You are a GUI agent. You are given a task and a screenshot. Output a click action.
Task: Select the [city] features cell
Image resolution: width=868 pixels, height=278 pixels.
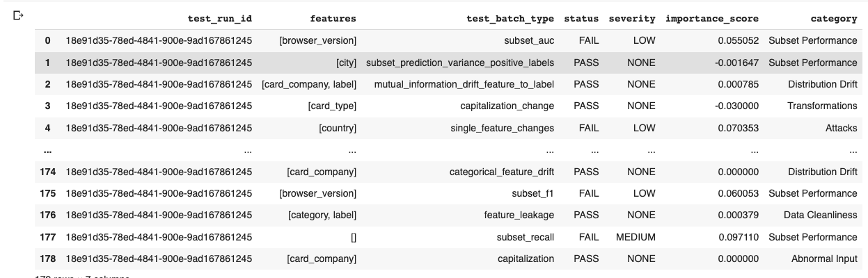[x=346, y=63]
